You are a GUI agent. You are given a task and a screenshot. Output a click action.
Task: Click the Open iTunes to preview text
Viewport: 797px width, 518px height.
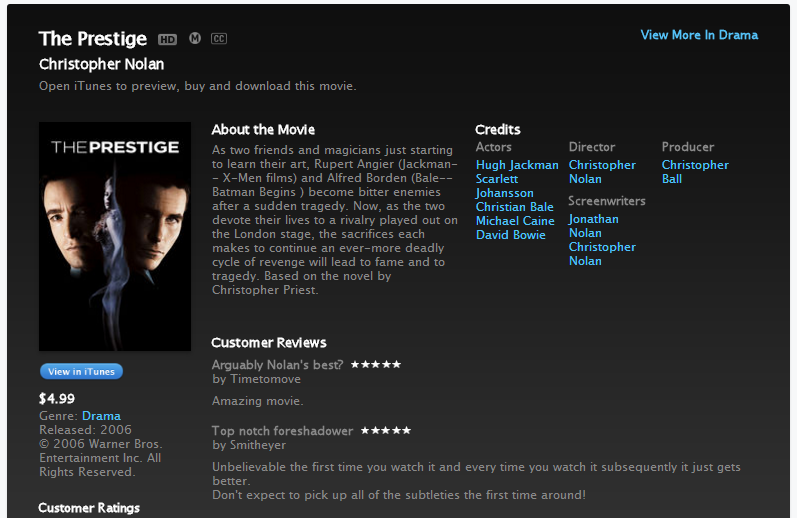click(198, 86)
